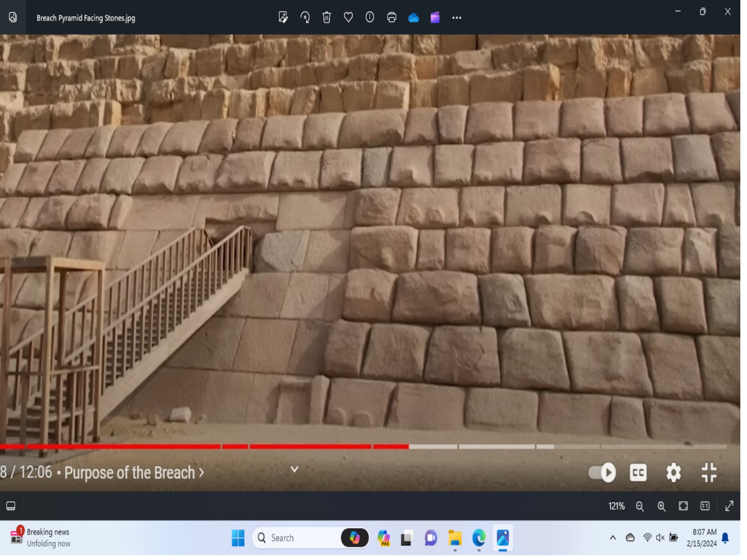Show hidden tray icons with the up chevron
This screenshot has height=560, width=747.
(618, 542)
